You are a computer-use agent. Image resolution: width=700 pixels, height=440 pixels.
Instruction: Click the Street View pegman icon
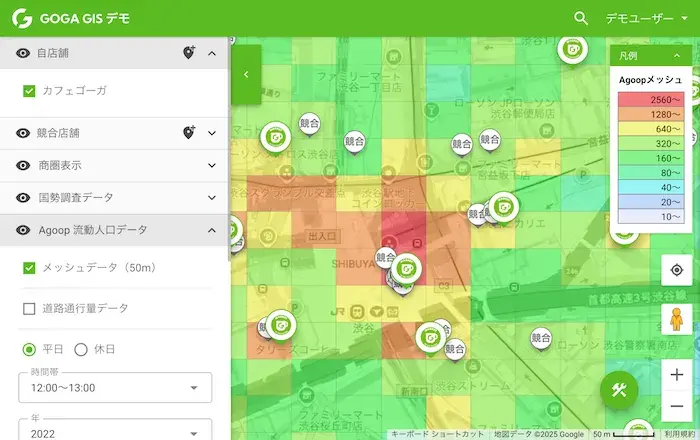676,320
